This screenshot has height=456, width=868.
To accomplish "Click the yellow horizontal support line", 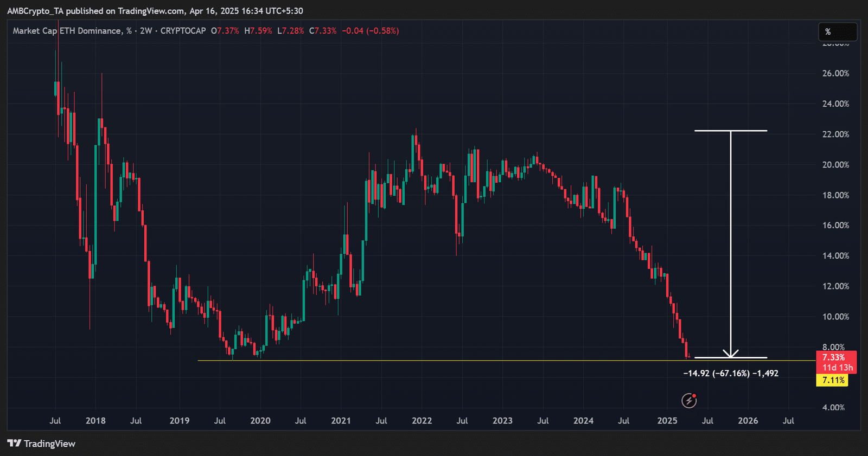I will coord(434,361).
